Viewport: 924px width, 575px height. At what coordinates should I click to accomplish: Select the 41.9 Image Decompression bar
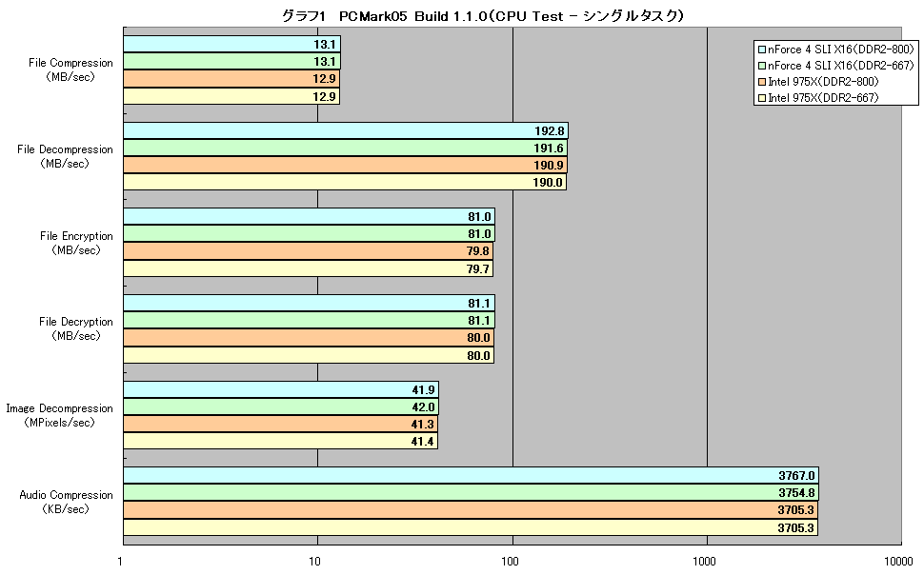(281, 389)
